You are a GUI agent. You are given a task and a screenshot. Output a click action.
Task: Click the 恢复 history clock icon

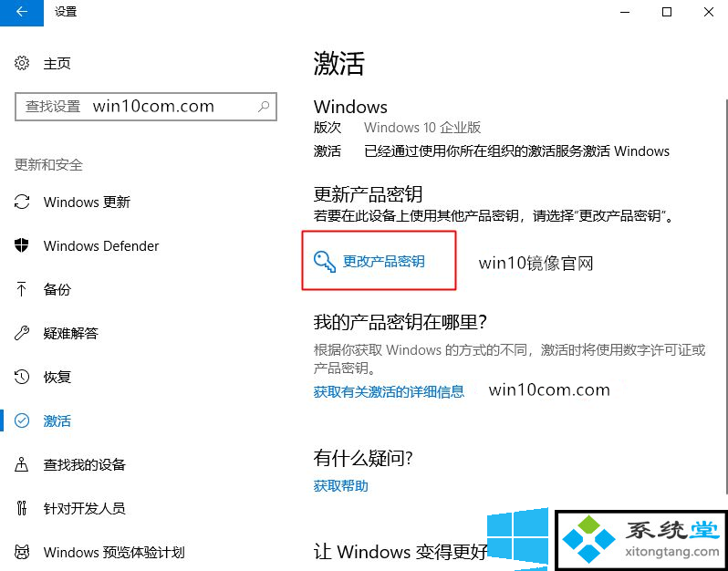pyautogui.click(x=22, y=377)
